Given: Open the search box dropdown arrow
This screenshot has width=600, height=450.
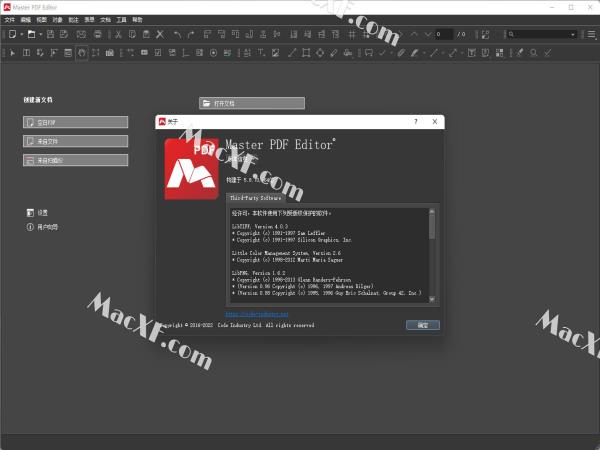Looking at the screenshot, I should [573, 34].
